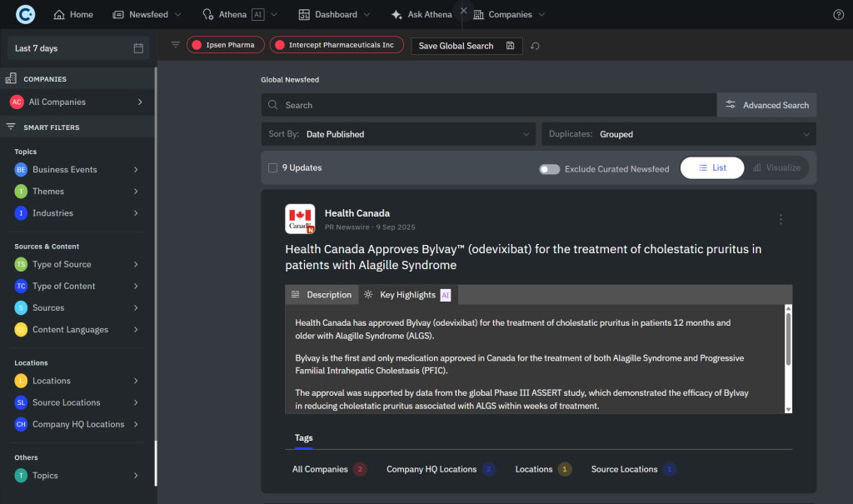Viewport: 853px width, 504px height.
Task: Expand Source Locations chevron
Action: (136, 402)
